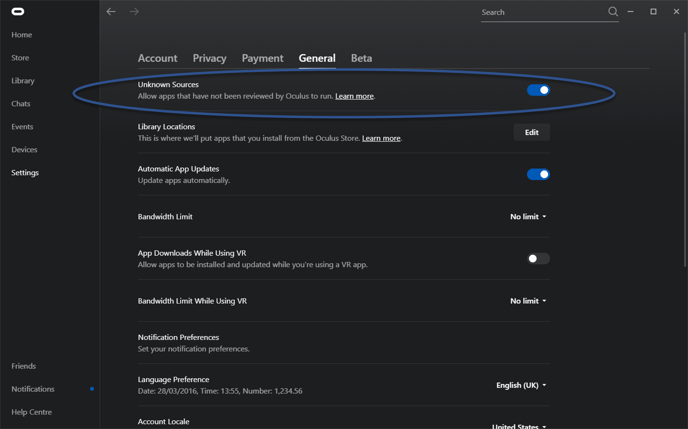Select the General tab
Screen dimensions: 688x429
point(317,58)
